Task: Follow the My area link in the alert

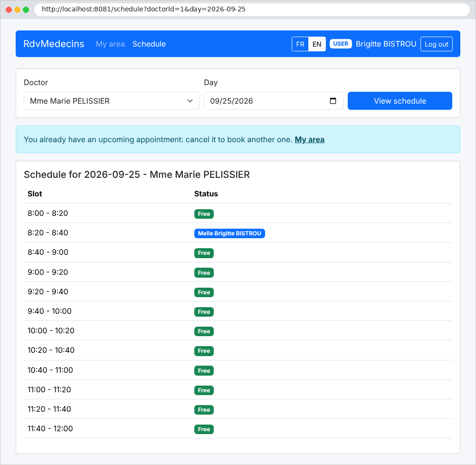Action: (x=309, y=139)
